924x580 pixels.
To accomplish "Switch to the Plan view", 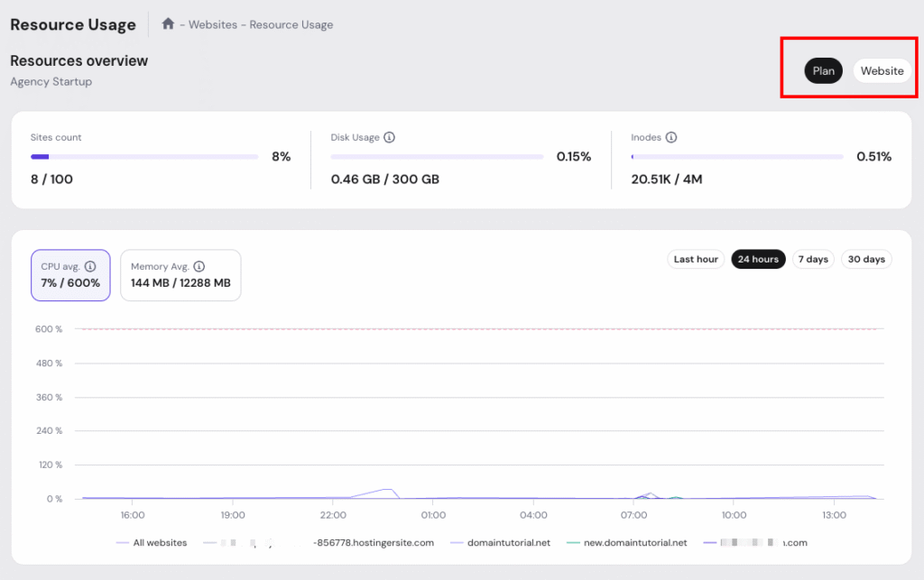I will coord(823,71).
